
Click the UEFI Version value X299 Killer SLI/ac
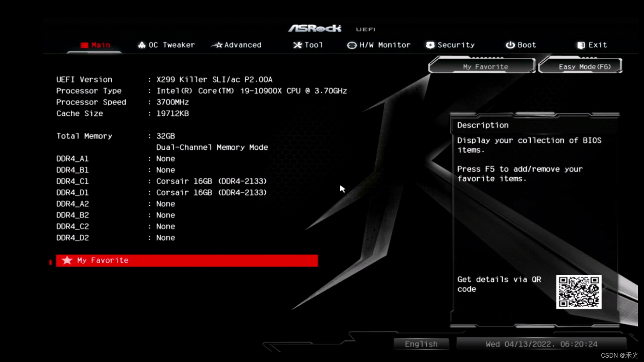tap(214, 80)
